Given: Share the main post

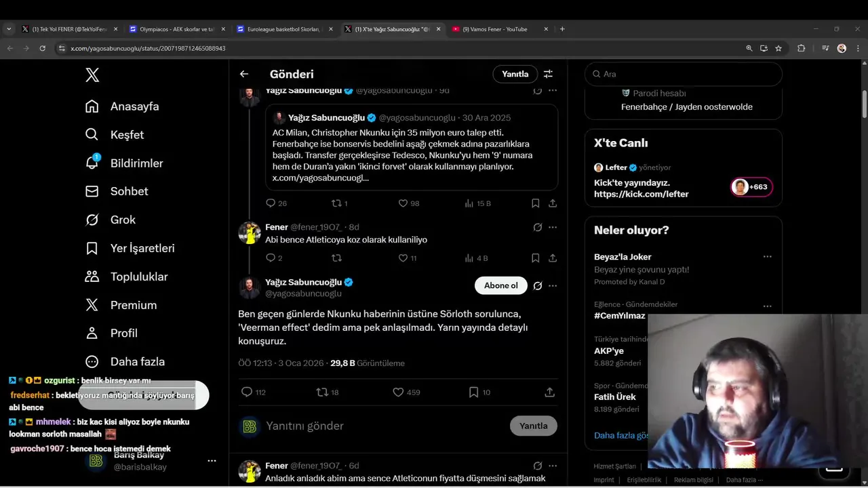Looking at the screenshot, I should 550,392.
